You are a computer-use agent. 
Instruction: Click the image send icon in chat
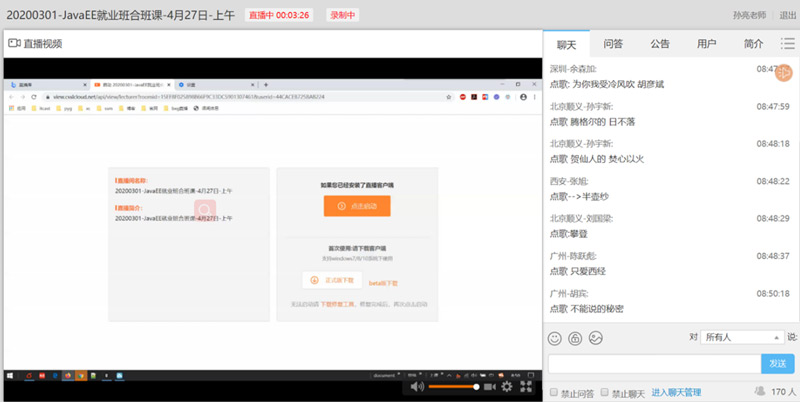[x=595, y=338]
